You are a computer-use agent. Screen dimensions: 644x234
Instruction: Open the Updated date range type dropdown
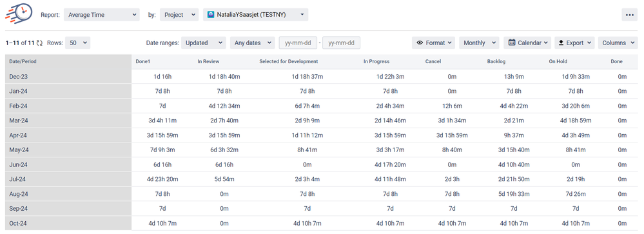203,43
